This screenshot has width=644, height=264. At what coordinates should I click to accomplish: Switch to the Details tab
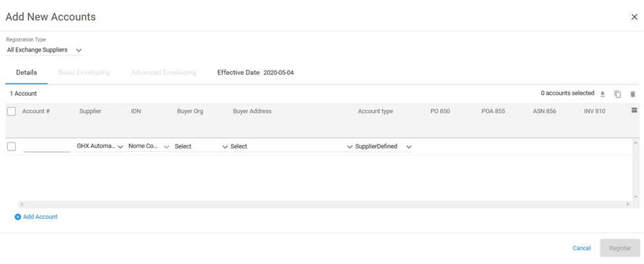click(x=26, y=73)
